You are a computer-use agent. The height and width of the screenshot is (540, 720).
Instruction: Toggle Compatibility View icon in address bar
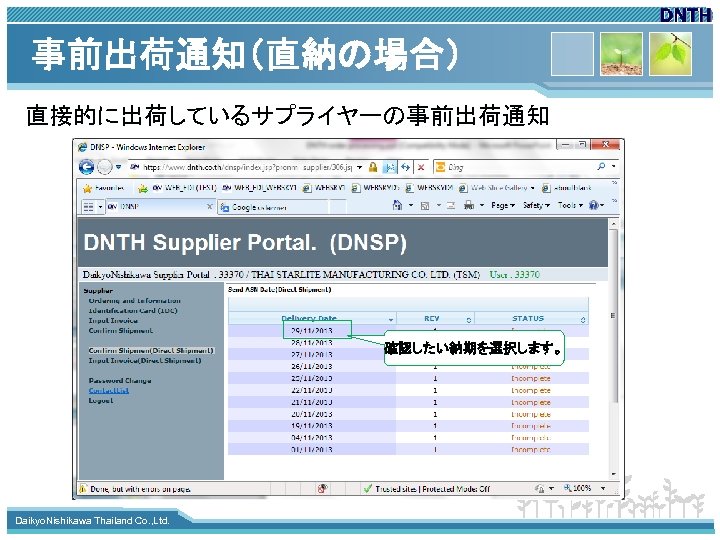389,167
